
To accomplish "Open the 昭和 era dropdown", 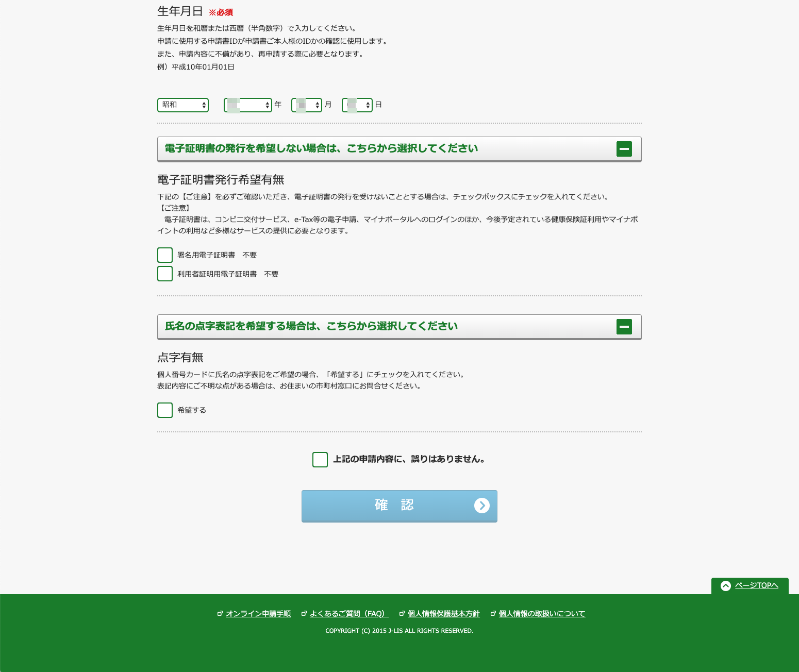I will pos(183,105).
